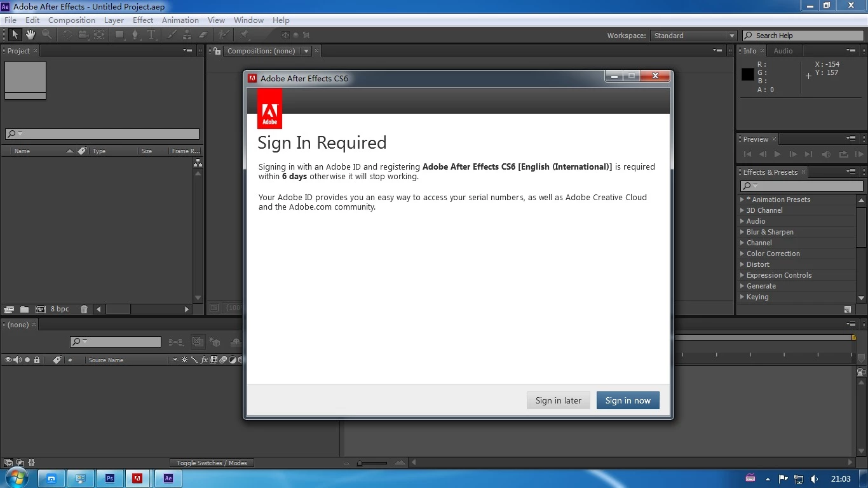Toggle the solo column switch
Viewport: 868px width, 488px height.
point(27,360)
